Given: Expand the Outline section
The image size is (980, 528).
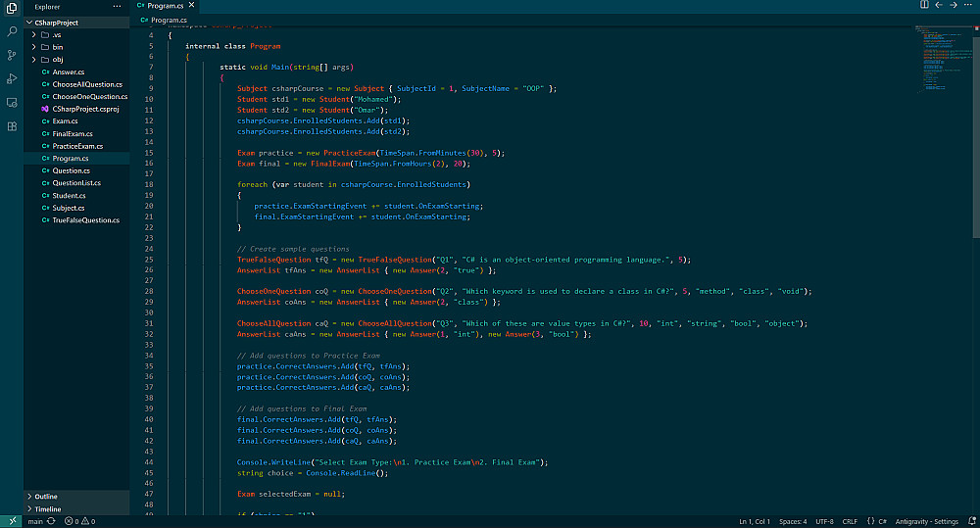Looking at the screenshot, I should [46, 497].
